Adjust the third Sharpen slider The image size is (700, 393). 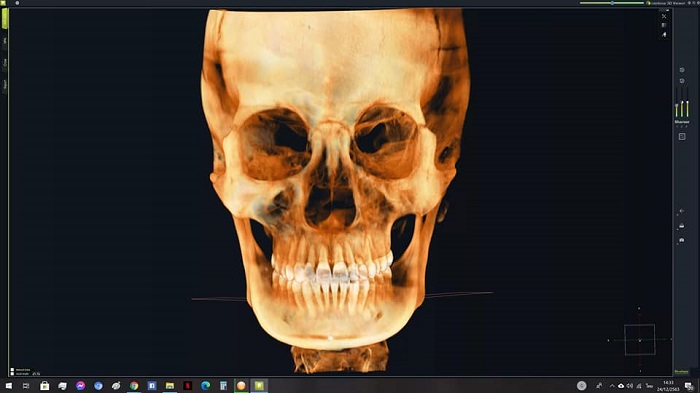pos(688,103)
